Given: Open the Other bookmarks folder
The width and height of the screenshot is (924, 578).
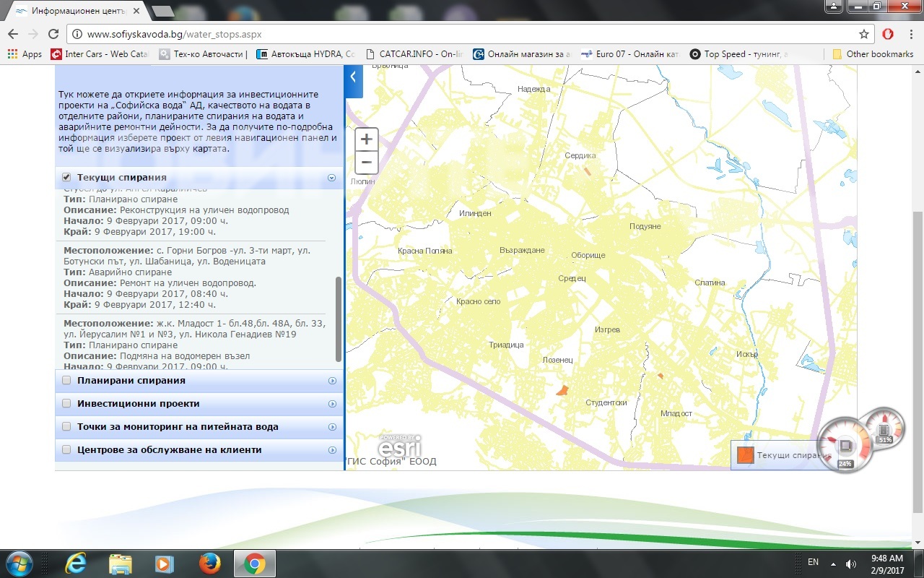Looking at the screenshot, I should [873, 54].
